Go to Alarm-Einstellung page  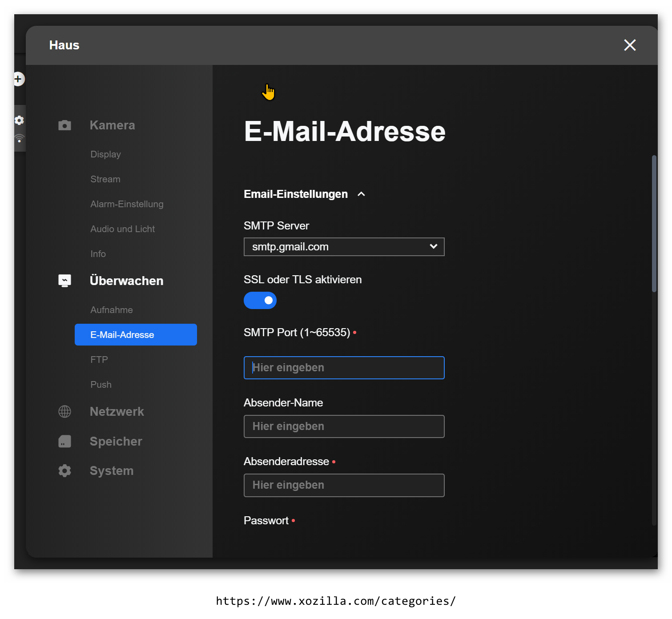[127, 204]
